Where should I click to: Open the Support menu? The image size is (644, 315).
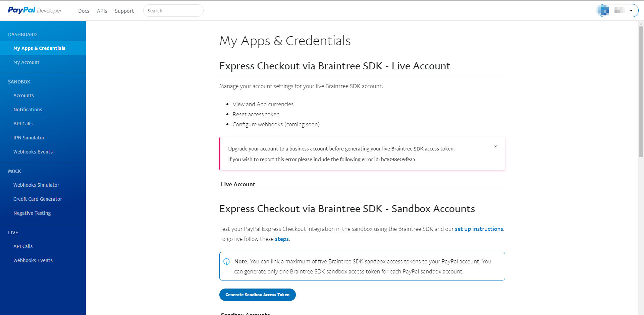pos(124,11)
